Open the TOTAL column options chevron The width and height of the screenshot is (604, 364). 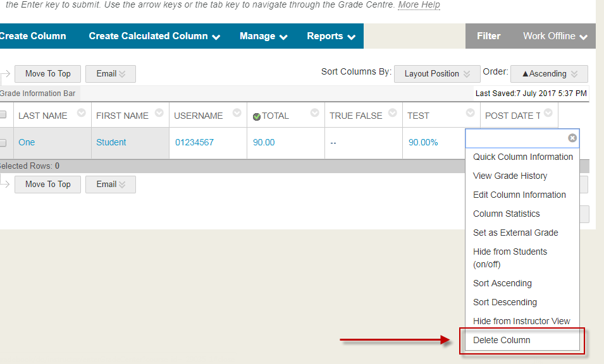pos(314,113)
